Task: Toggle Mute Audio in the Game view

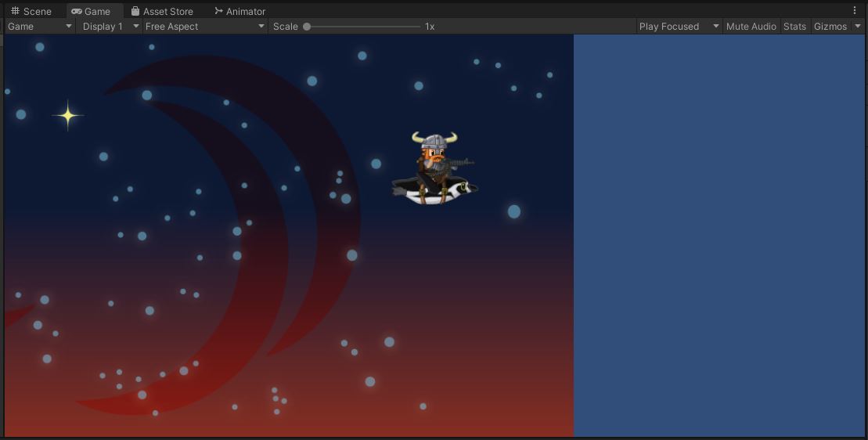Action: (751, 27)
